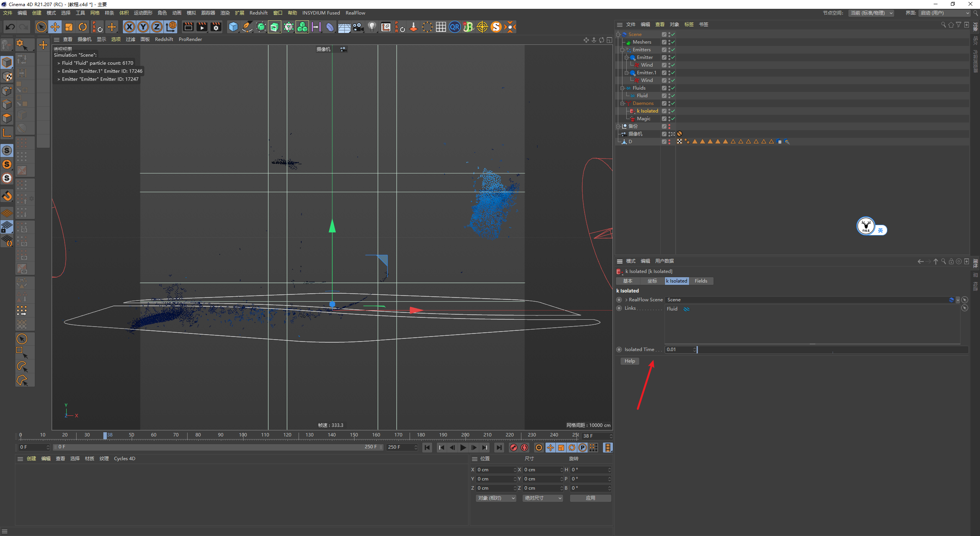980x536 pixels.
Task: Select the Rotate tool
Action: point(83,27)
